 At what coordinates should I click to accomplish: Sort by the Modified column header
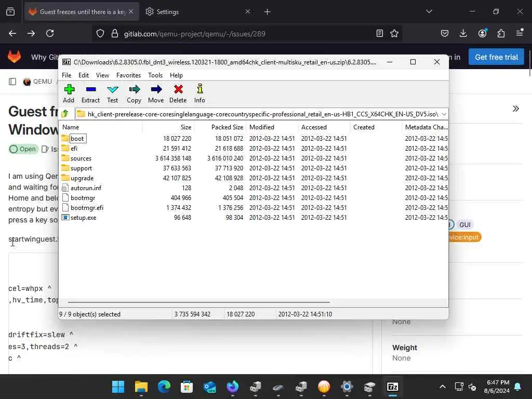pos(272,127)
